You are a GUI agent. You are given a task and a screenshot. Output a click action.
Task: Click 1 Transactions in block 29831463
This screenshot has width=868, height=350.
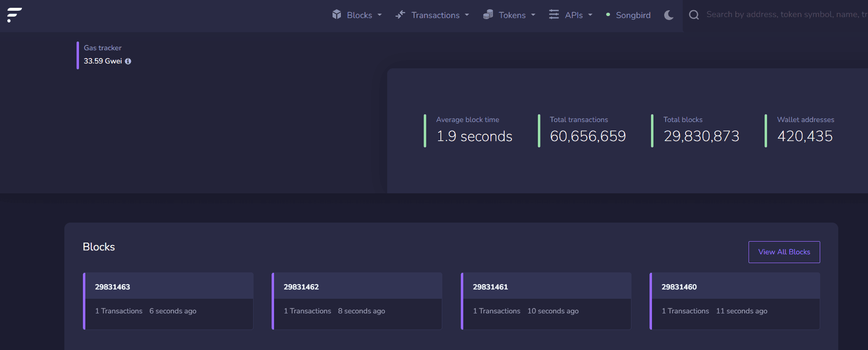118,311
